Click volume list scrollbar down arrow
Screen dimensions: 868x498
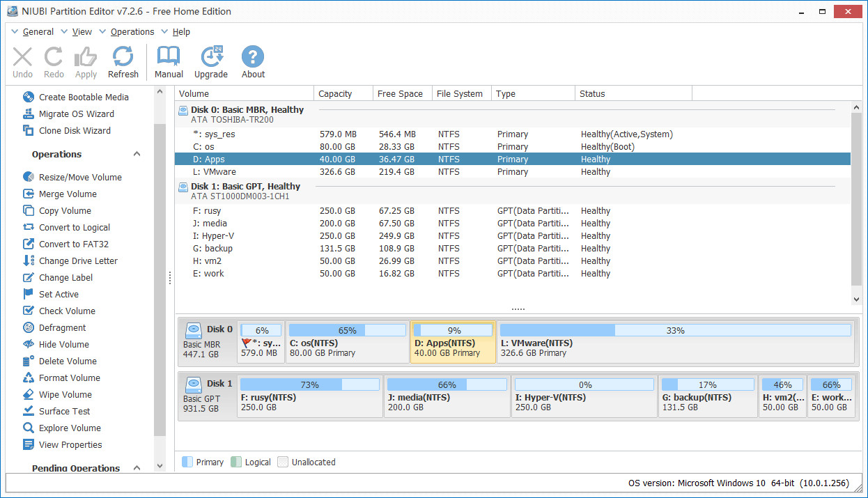point(857,299)
